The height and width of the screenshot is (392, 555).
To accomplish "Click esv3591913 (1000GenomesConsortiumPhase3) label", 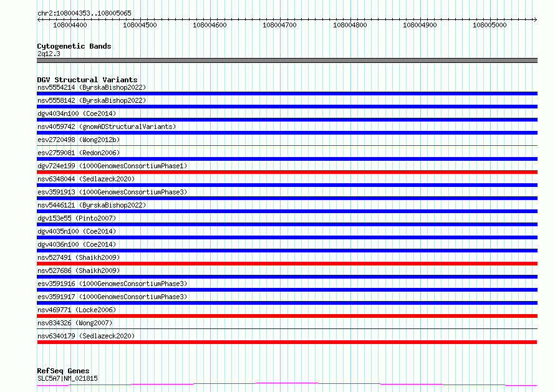I will [x=112, y=192].
